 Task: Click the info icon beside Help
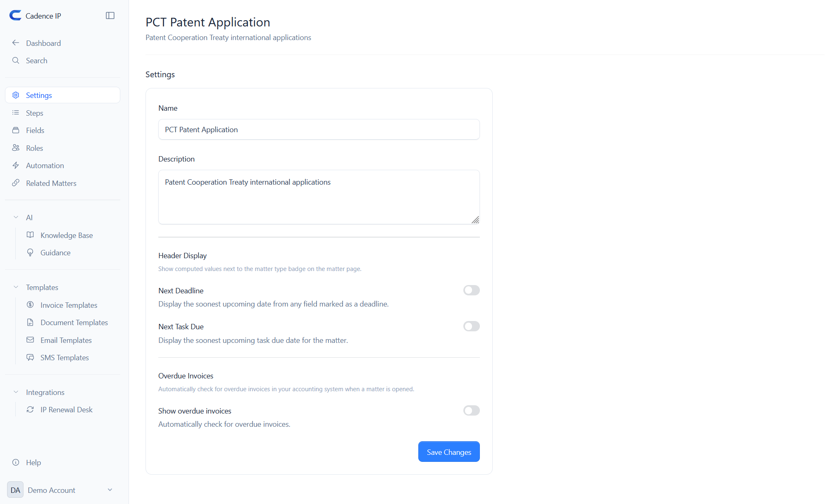tap(16, 462)
